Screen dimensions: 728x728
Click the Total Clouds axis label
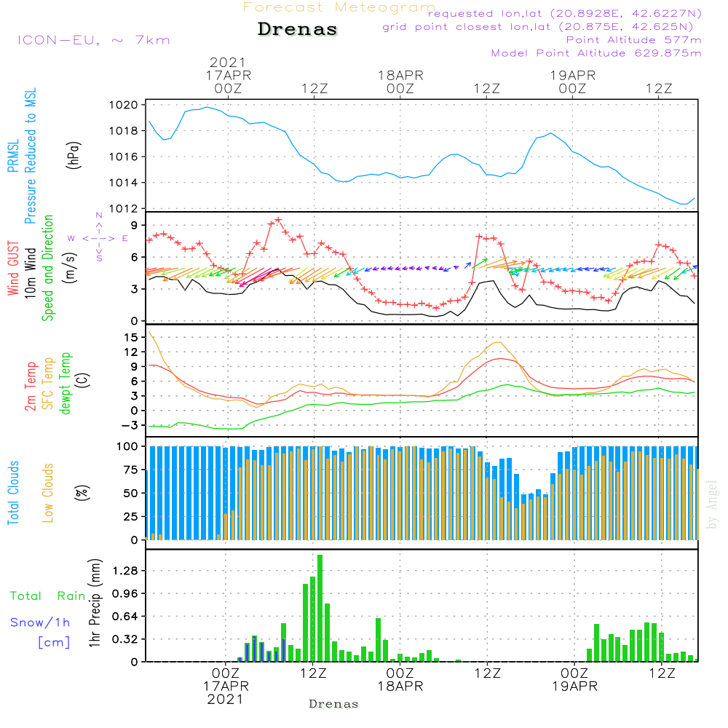tap(13, 493)
